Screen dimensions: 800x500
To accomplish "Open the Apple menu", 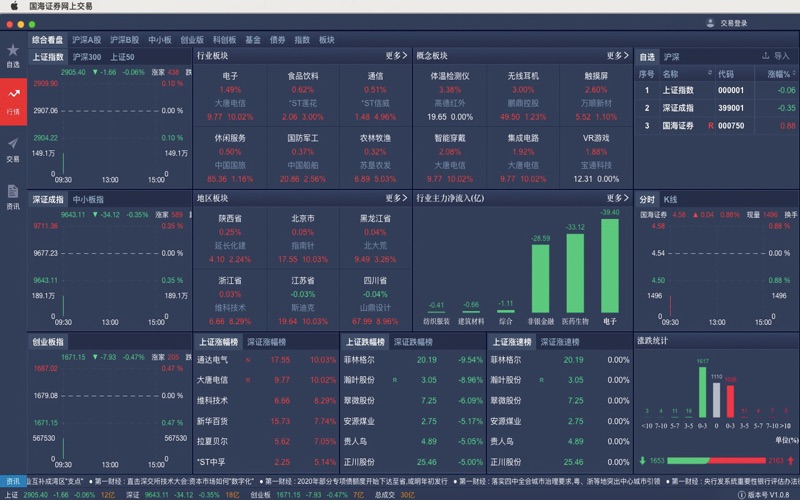I will pos(14,6).
